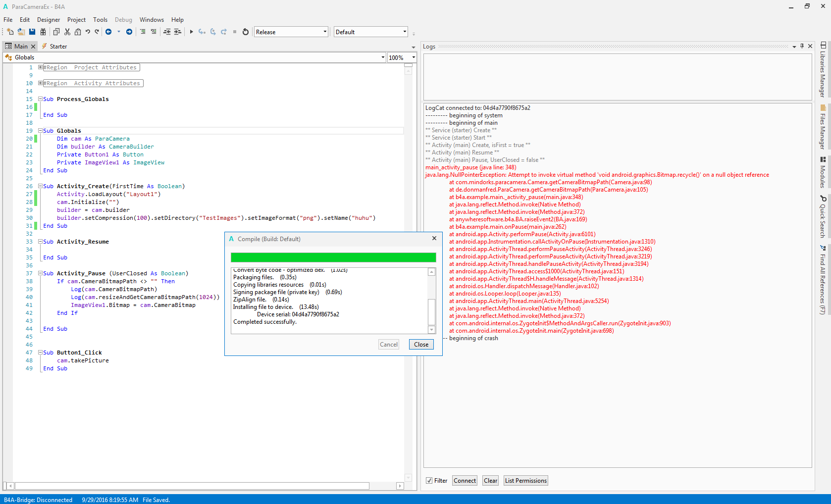Screen dimensions: 831x504
Task: Open the Edit menu
Action: [x=25, y=20]
